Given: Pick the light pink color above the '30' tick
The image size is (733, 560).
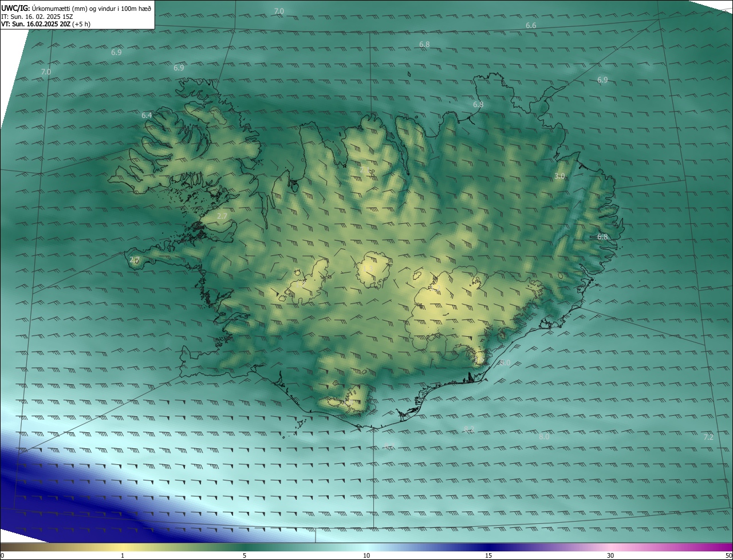Looking at the screenshot, I should coord(610,547).
